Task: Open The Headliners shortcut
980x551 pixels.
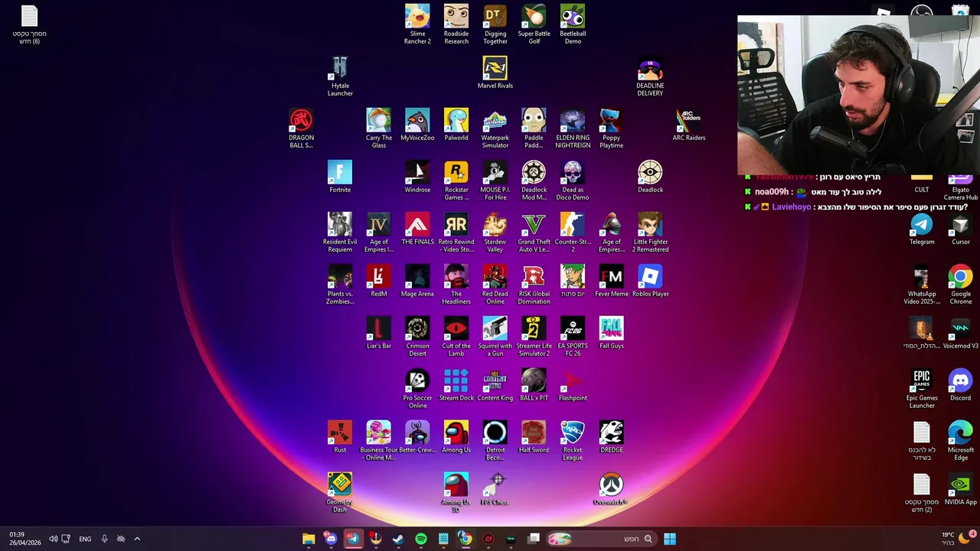Action: pyautogui.click(x=456, y=285)
